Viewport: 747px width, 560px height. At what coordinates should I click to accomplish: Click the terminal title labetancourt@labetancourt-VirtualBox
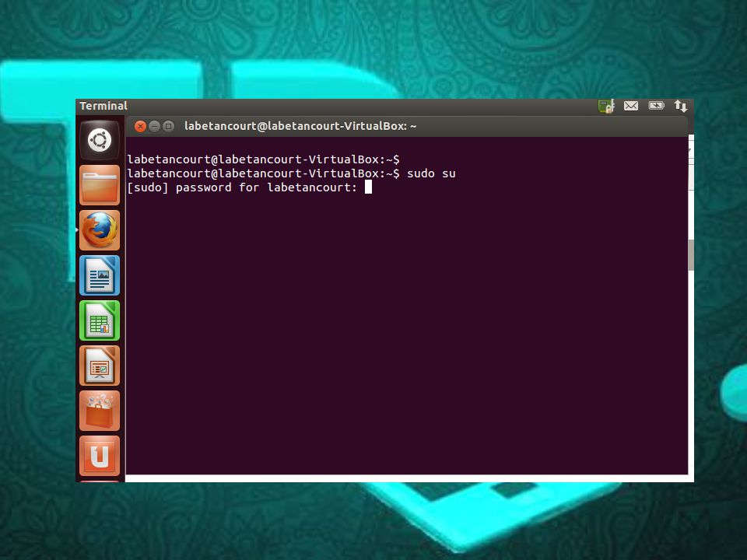coord(300,126)
